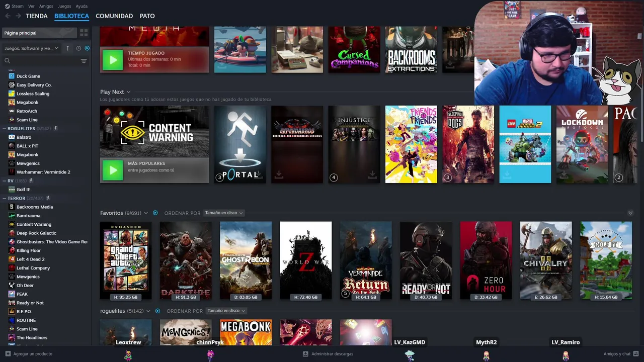Open the Favoritos shelf dropdown chevron
Viewport: 644px width, 362px height.
pyautogui.click(x=146, y=213)
